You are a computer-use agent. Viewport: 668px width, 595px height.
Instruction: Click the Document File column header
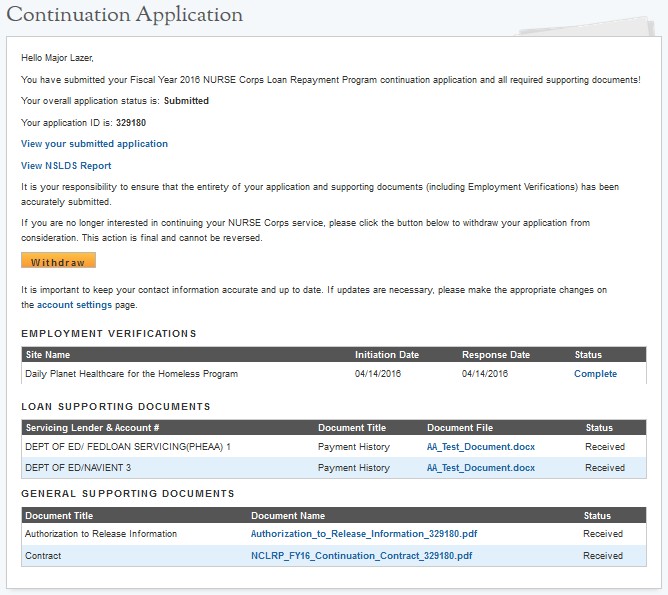pos(460,428)
